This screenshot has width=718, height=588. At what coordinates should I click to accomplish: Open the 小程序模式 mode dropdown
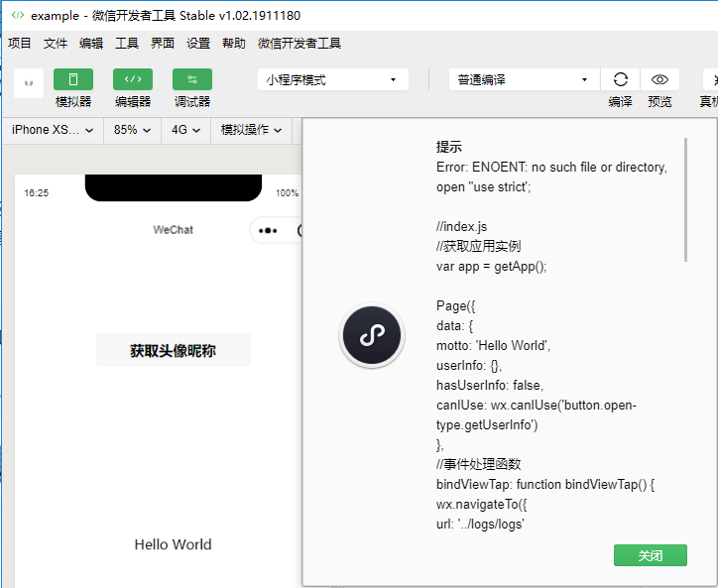[x=333, y=79]
